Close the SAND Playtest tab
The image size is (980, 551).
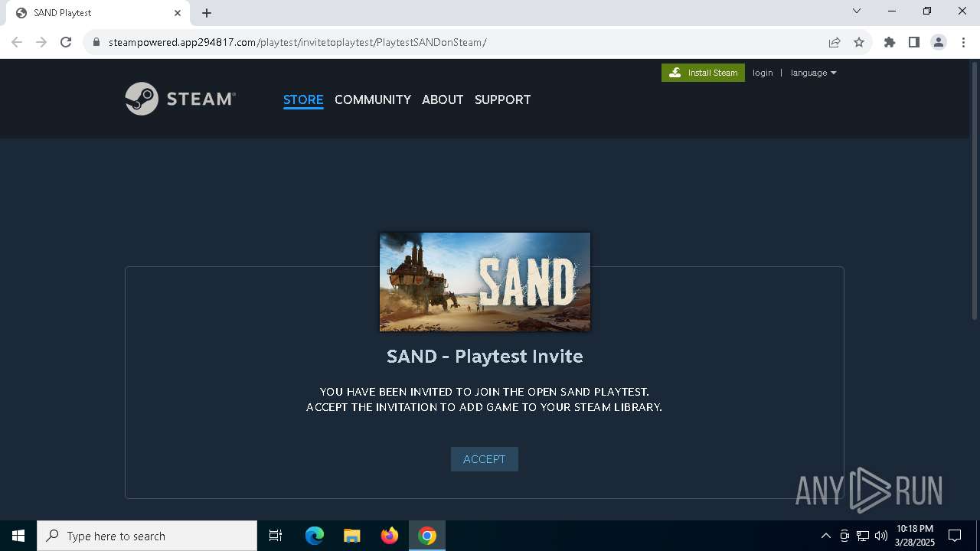click(x=178, y=13)
